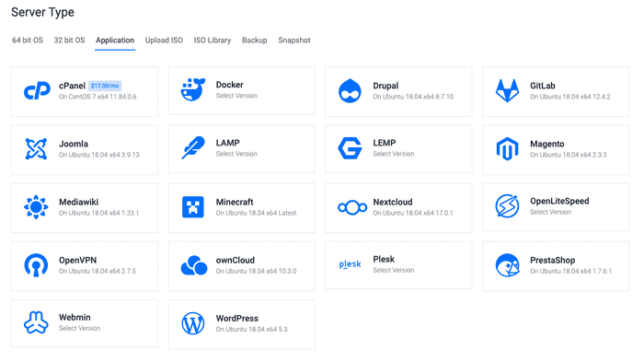The width and height of the screenshot is (644, 362).
Task: Choose the Nextcloud circles icon
Action: [352, 207]
